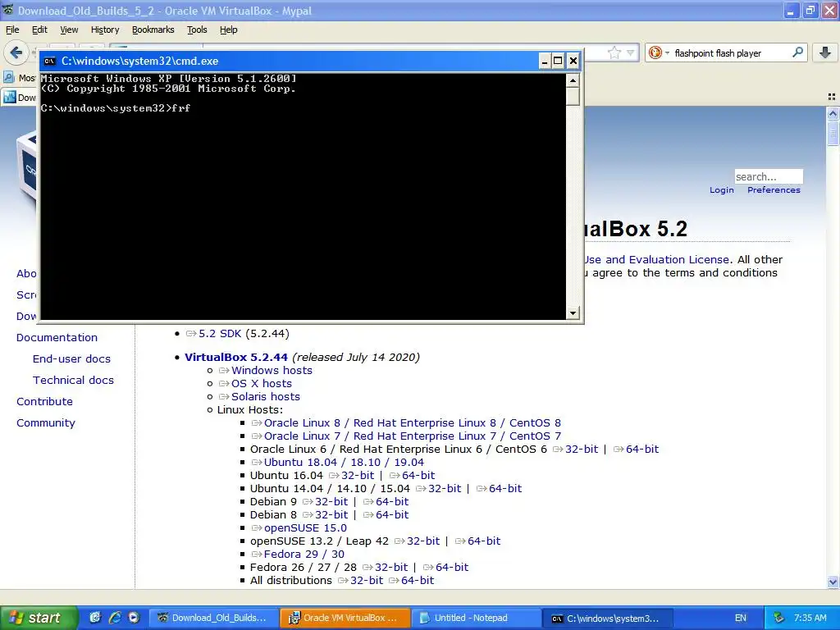Click the Fedora 26 / 27 / 28 64-bit link
This screenshot has height=630, width=840.
coord(452,568)
